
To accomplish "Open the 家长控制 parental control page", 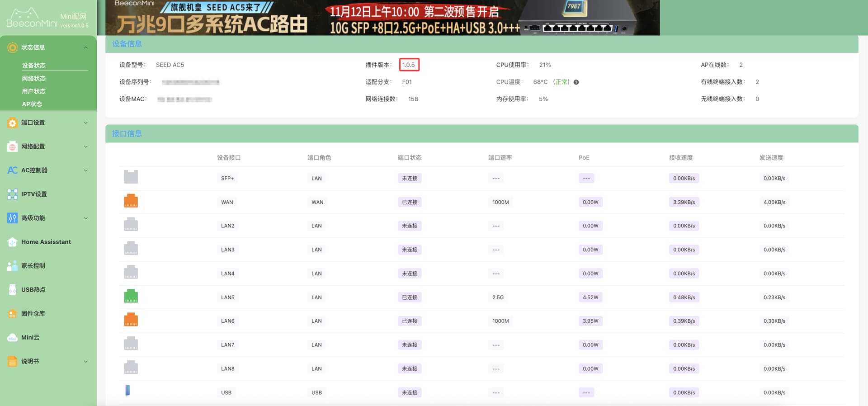I will 33,266.
